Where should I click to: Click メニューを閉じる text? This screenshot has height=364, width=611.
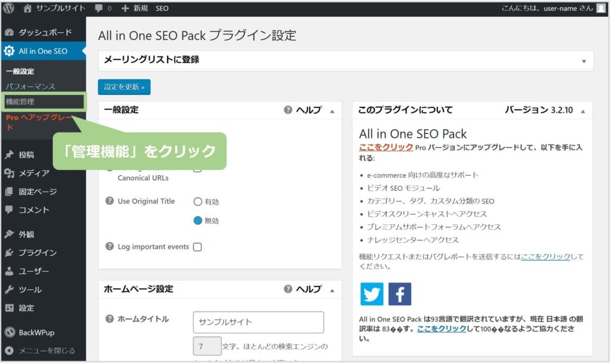[x=47, y=351]
